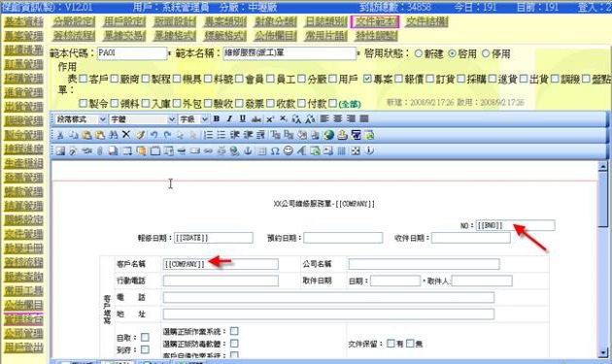612x364 pixels.
Task: Undo the last edit
Action: pos(154,135)
